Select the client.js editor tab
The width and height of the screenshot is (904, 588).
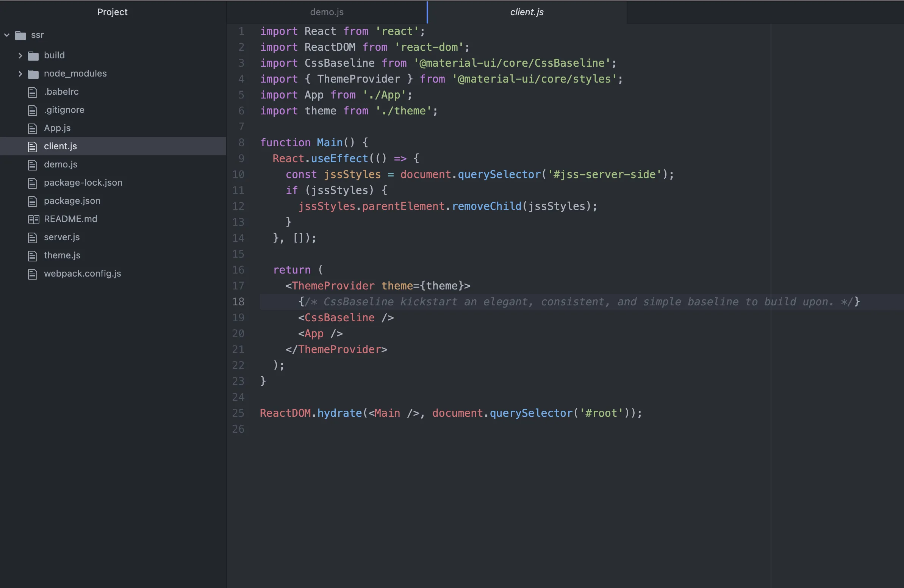(527, 12)
